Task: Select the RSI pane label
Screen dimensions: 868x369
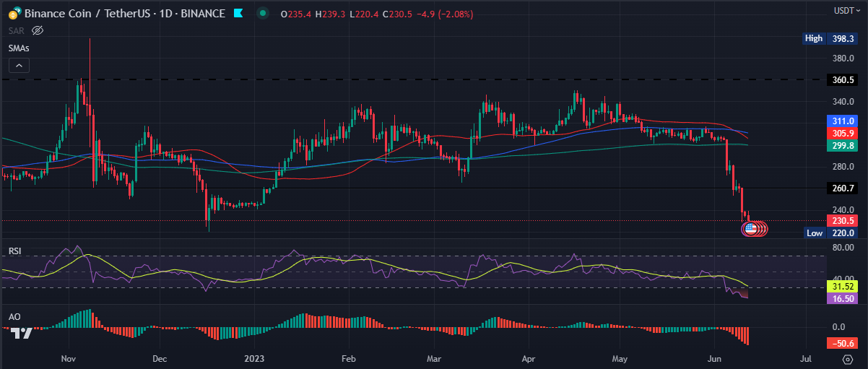Action: [x=14, y=251]
